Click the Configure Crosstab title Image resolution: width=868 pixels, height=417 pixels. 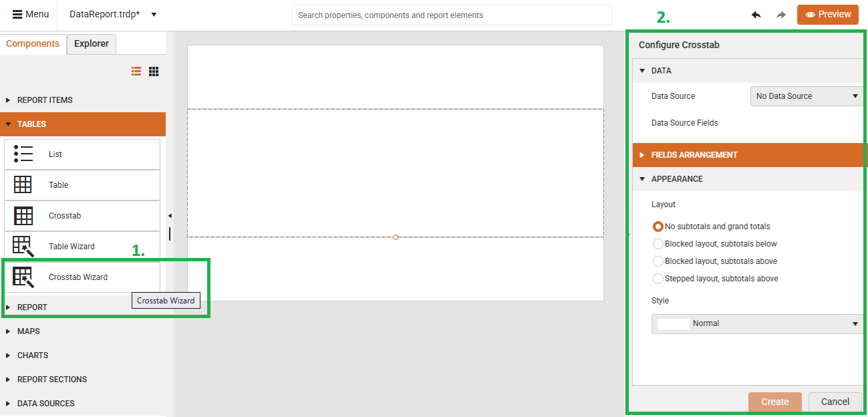click(679, 45)
